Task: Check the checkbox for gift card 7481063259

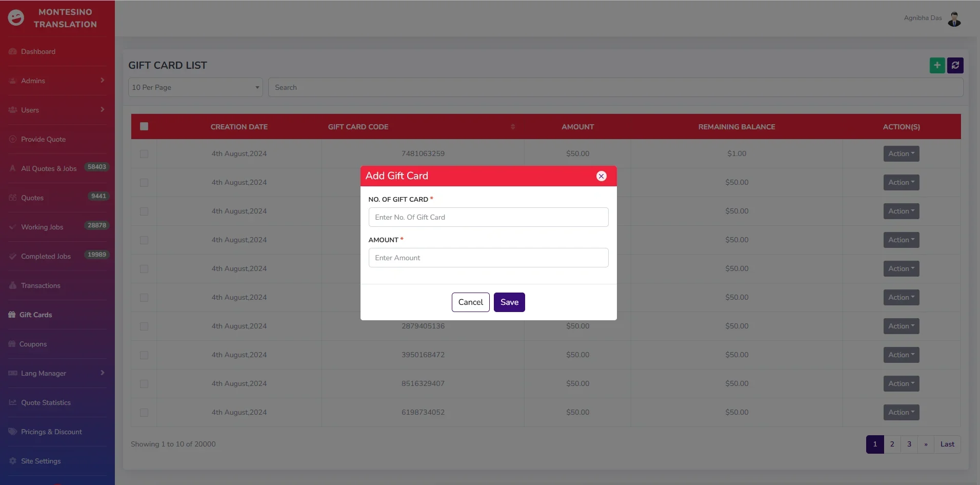Action: tap(144, 154)
